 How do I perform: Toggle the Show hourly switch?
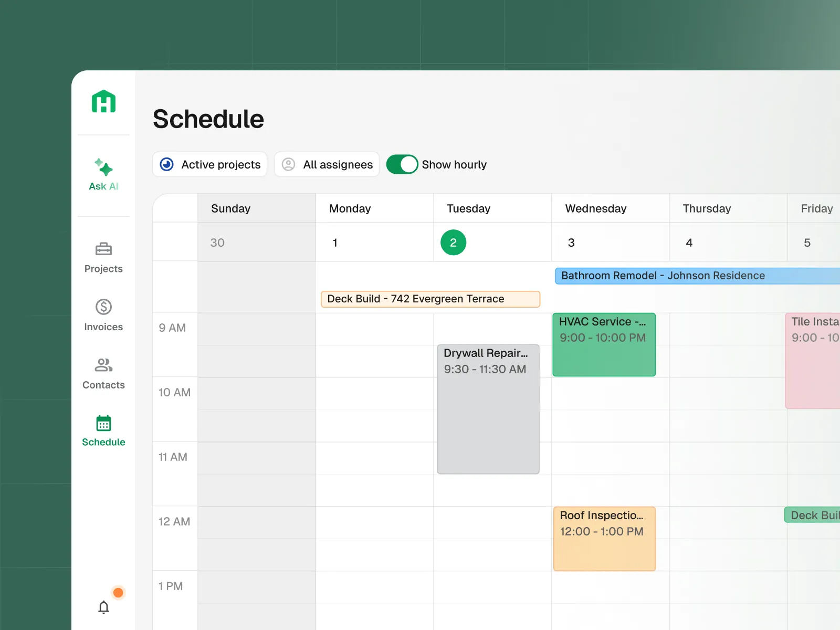[402, 164]
